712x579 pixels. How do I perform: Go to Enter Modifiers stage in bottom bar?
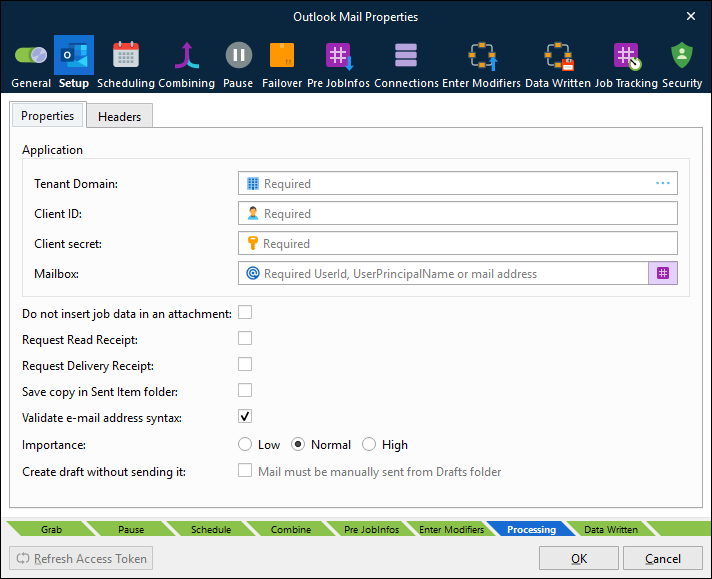[451, 530]
